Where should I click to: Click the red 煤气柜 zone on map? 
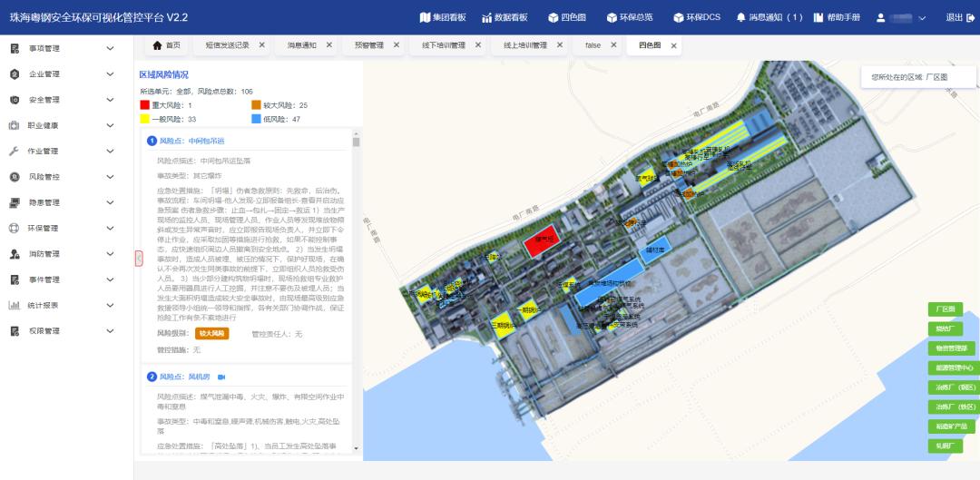pos(541,243)
